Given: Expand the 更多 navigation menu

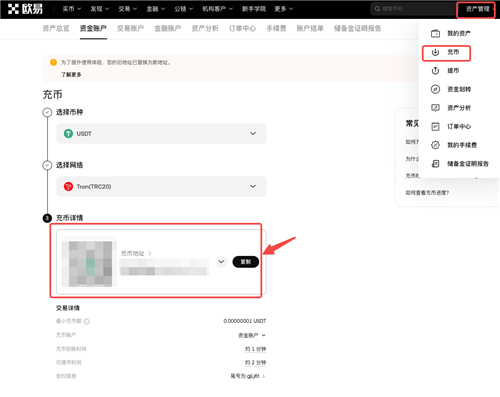Looking at the screenshot, I should pos(283,9).
